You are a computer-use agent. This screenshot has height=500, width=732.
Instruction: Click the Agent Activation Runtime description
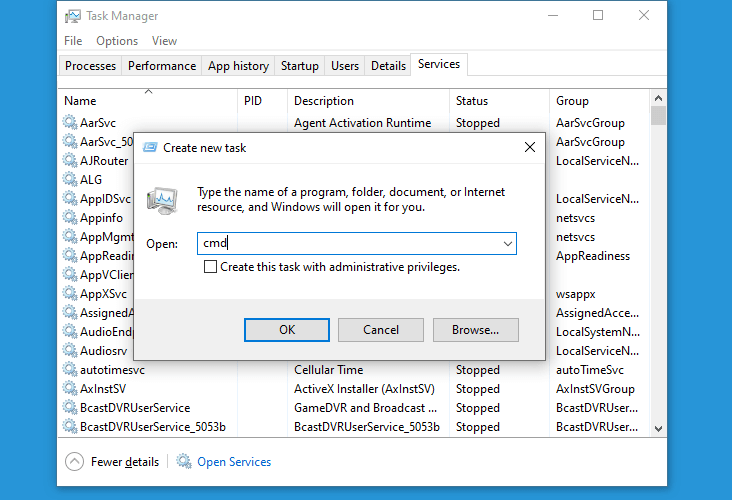click(362, 123)
